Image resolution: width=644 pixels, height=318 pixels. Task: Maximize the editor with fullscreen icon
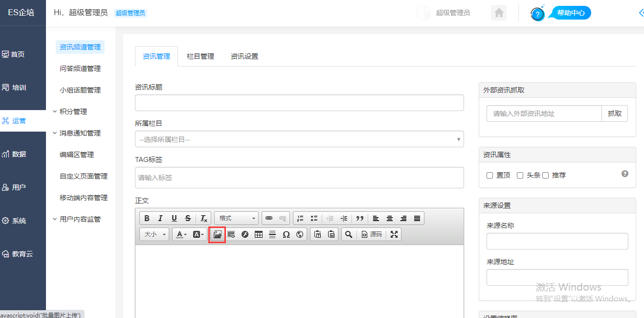click(x=394, y=234)
